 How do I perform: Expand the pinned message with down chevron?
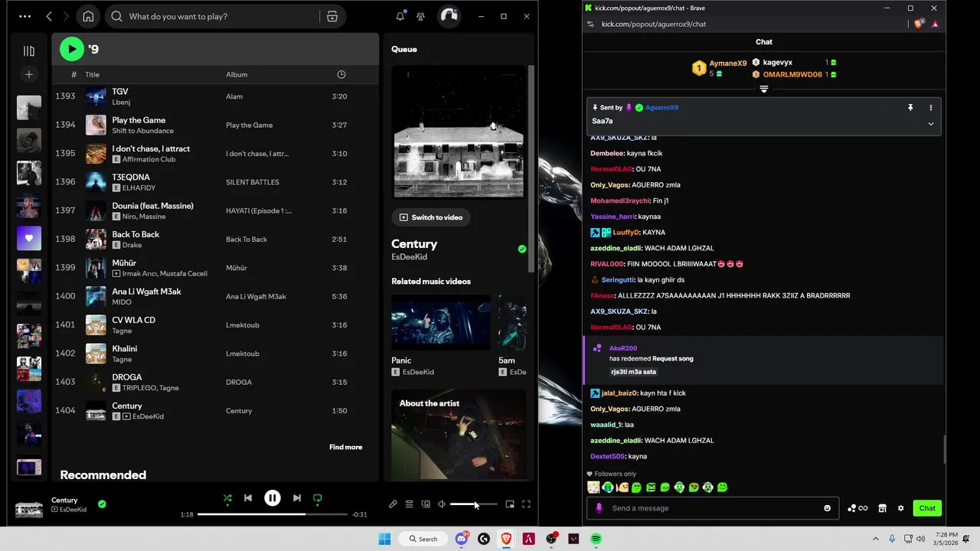click(931, 123)
